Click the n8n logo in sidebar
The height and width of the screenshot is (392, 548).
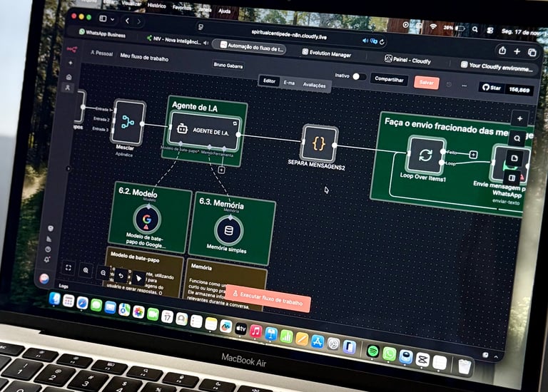[72, 49]
